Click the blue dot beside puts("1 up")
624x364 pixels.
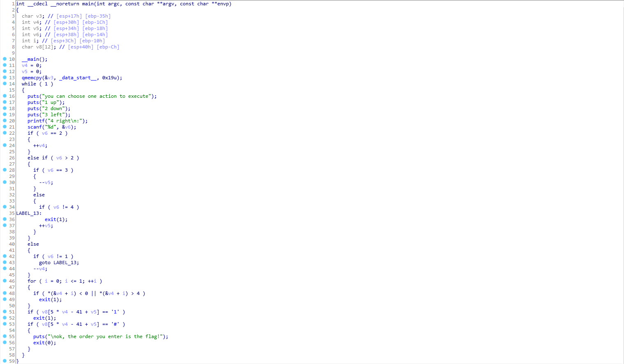point(5,102)
